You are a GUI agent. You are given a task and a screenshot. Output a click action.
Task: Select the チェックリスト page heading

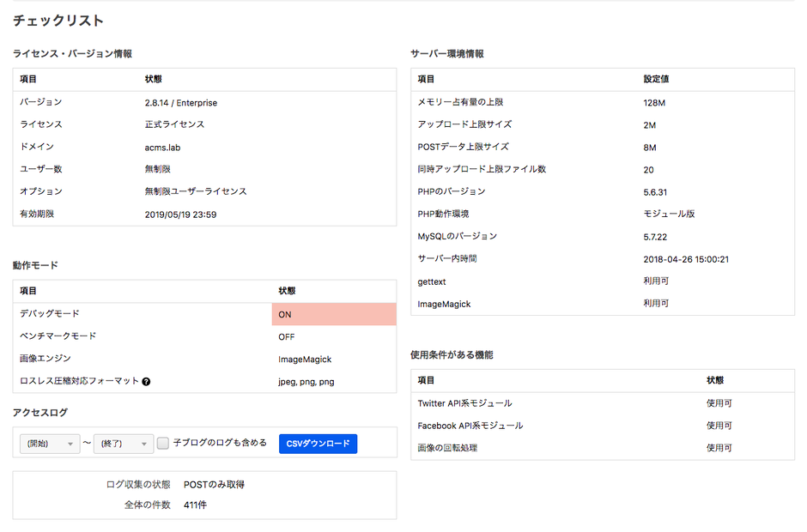point(58,21)
